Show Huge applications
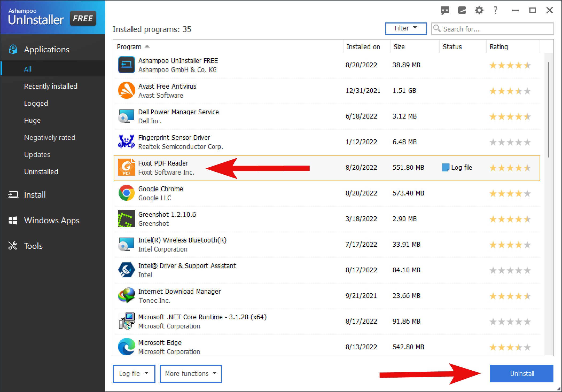The height and width of the screenshot is (392, 562). click(x=32, y=120)
